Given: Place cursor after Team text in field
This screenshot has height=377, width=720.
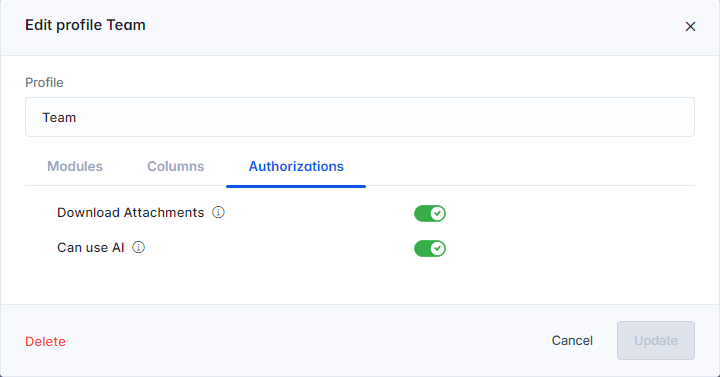Looking at the screenshot, I should click(x=77, y=118).
